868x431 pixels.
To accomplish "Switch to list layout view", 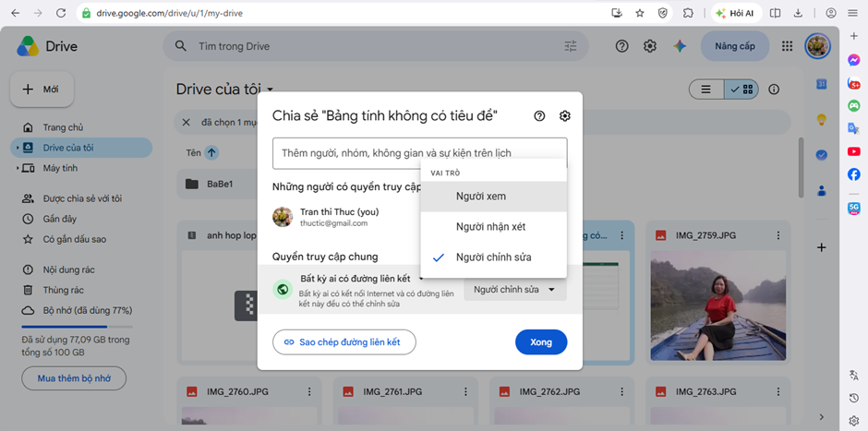I will [705, 90].
